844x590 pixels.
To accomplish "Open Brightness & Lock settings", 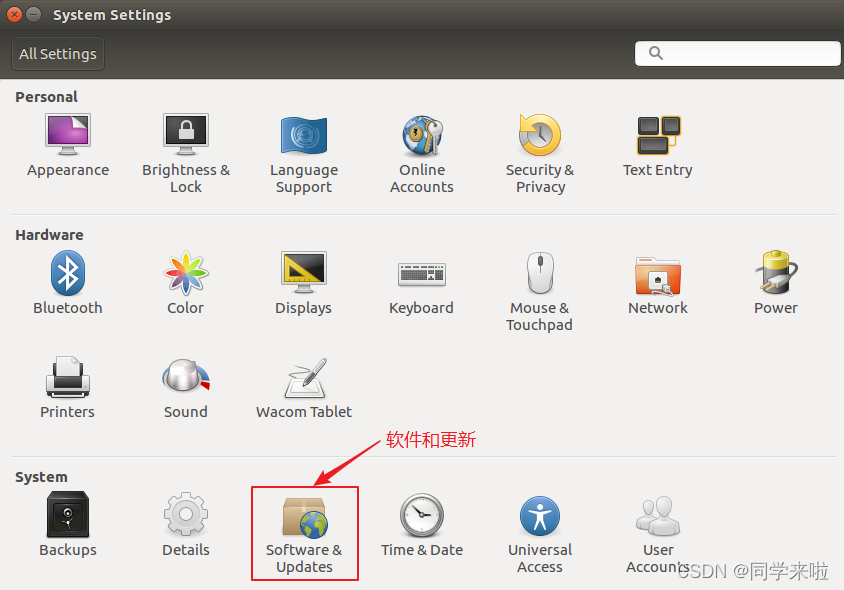I will [186, 154].
